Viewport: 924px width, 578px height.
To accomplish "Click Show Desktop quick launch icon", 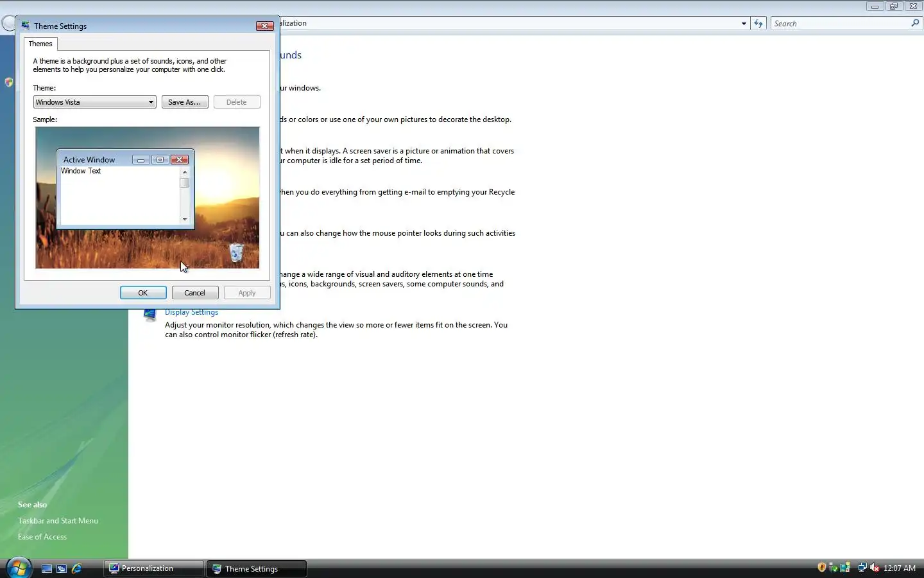I will coord(47,568).
